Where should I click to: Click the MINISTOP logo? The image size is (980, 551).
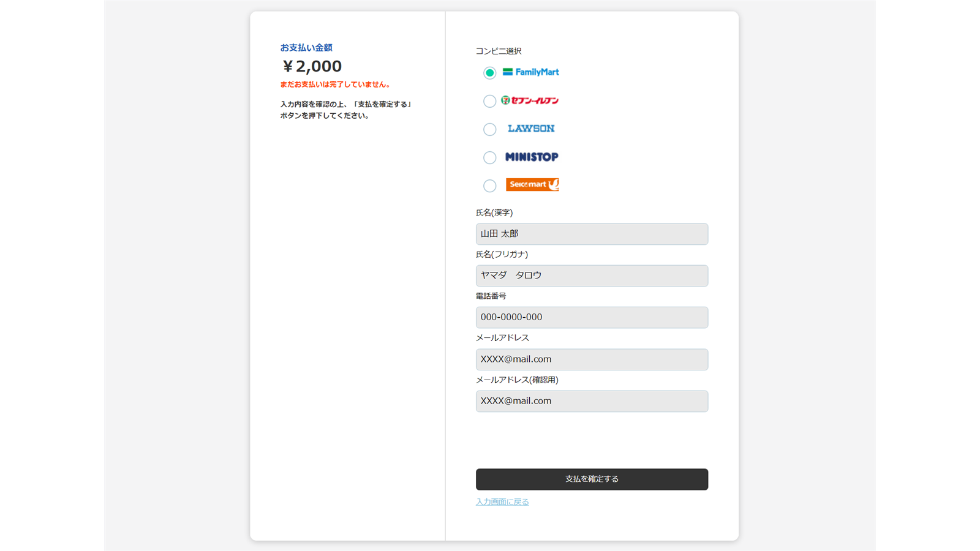pyautogui.click(x=532, y=157)
